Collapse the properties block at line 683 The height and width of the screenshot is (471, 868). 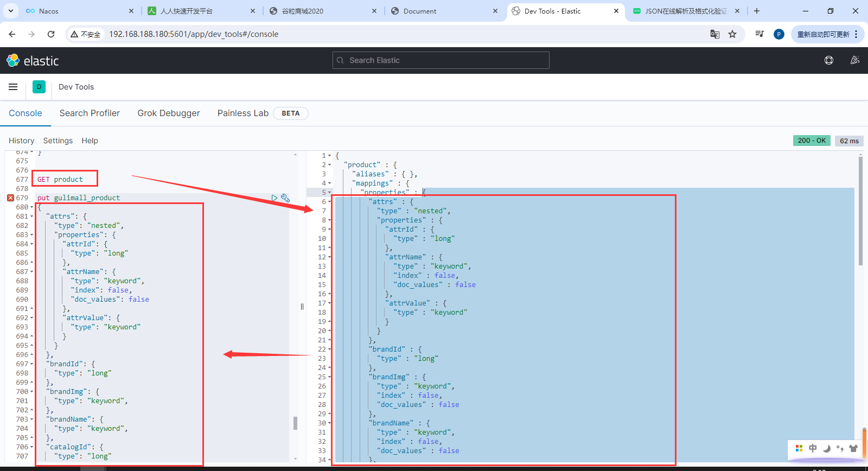point(31,235)
